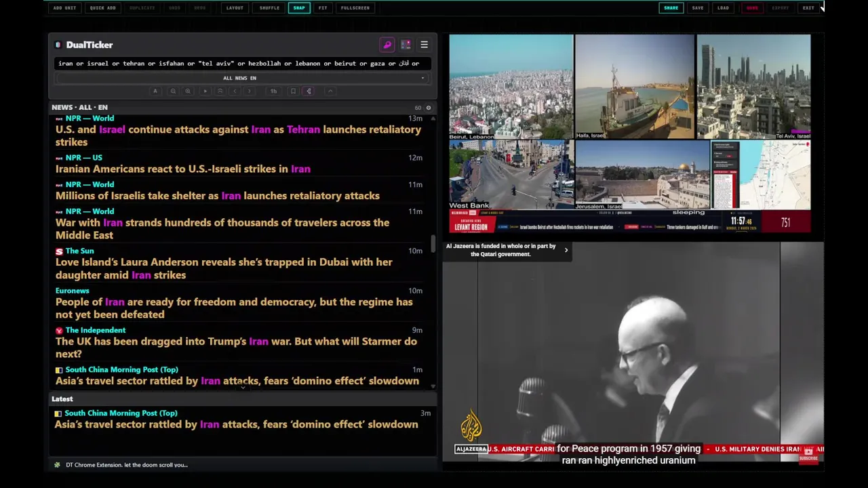Open 'War with Iran strands' travelers headline
Image resolution: width=868 pixels, height=488 pixels.
[x=222, y=228]
